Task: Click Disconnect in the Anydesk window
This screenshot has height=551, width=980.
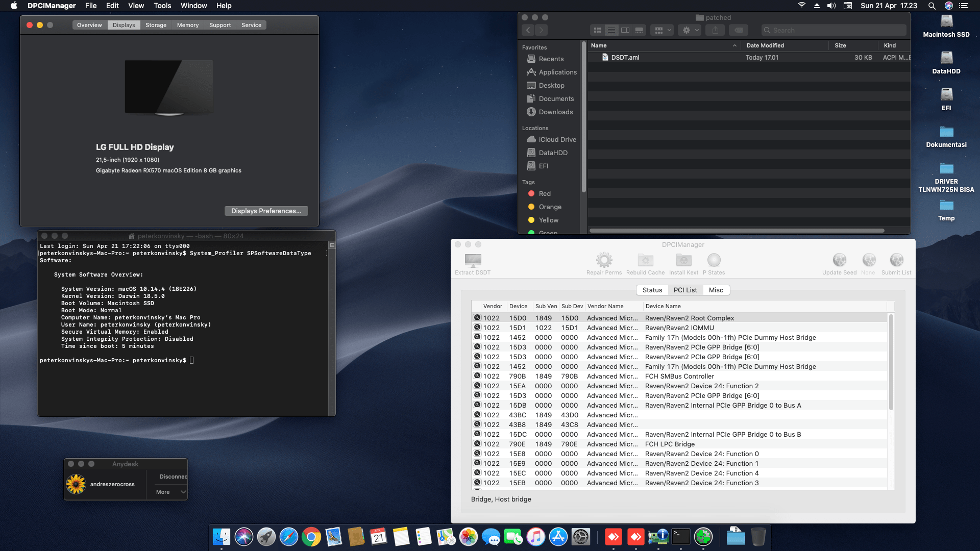Action: tap(173, 477)
